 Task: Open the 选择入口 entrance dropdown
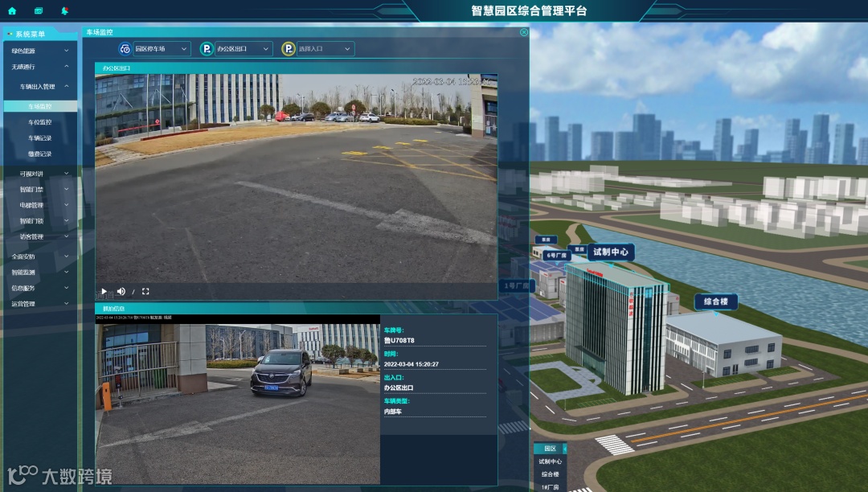pos(325,49)
